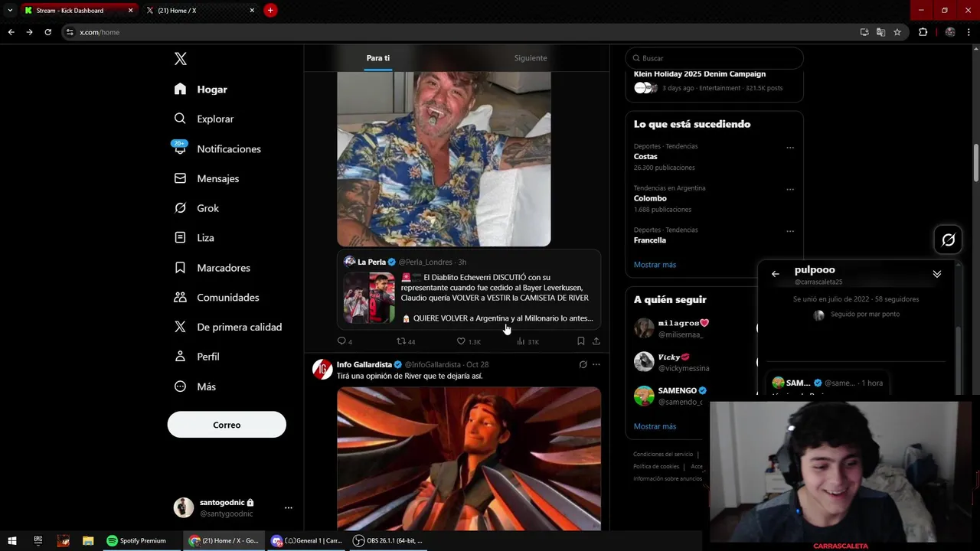
Task: Open account menu next to santogodnic
Action: (x=288, y=507)
